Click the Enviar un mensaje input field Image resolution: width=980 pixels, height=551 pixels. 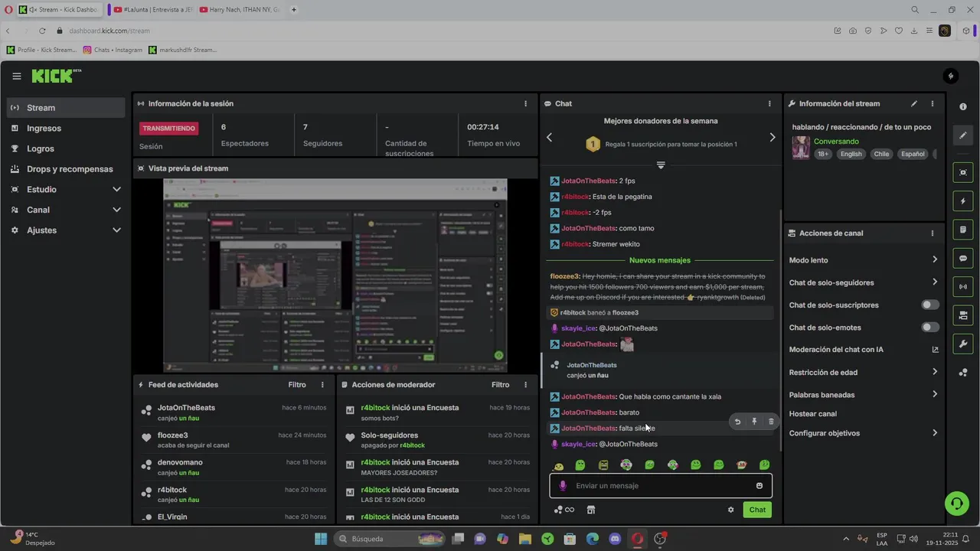tap(661, 486)
